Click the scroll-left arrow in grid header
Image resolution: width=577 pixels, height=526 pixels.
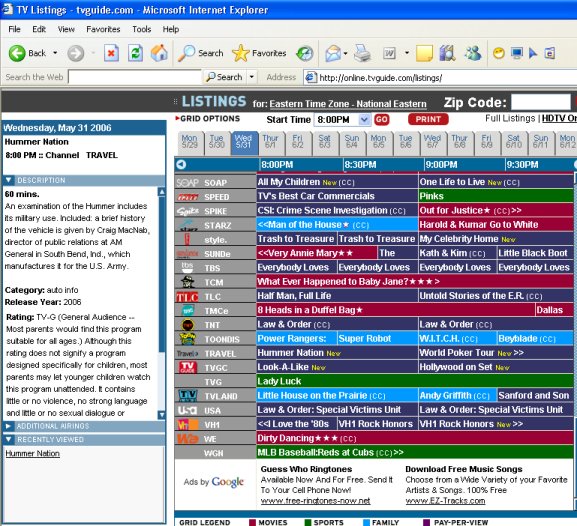[181, 165]
